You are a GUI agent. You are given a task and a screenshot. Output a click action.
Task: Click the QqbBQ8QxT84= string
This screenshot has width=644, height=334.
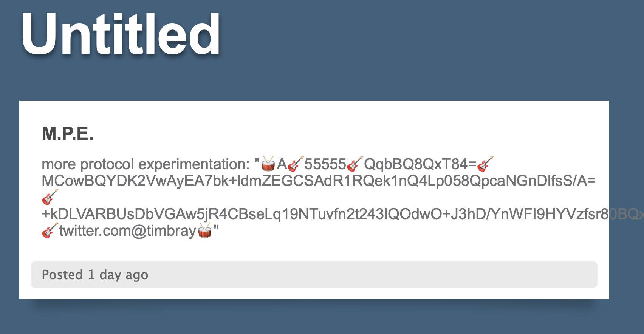tap(420, 164)
